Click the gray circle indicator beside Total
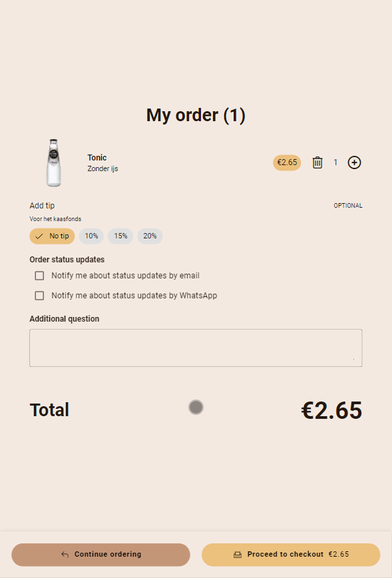Image resolution: width=392 pixels, height=578 pixels. click(196, 408)
